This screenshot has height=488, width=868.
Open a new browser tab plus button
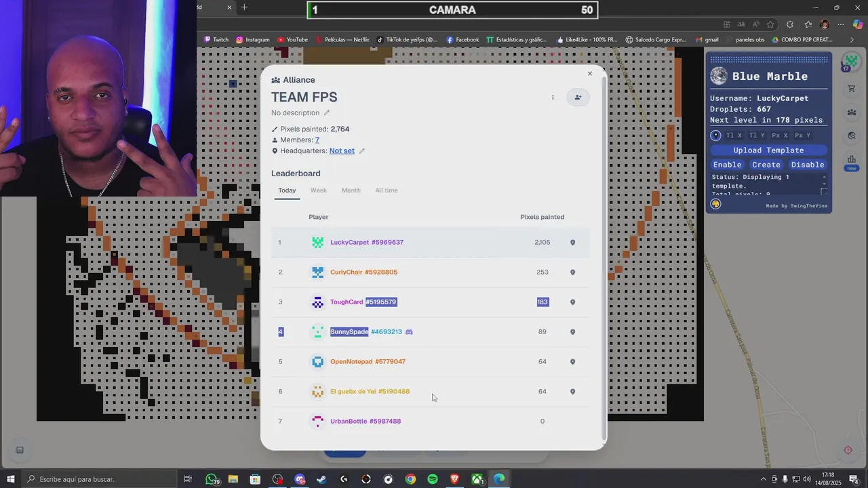[x=244, y=7]
